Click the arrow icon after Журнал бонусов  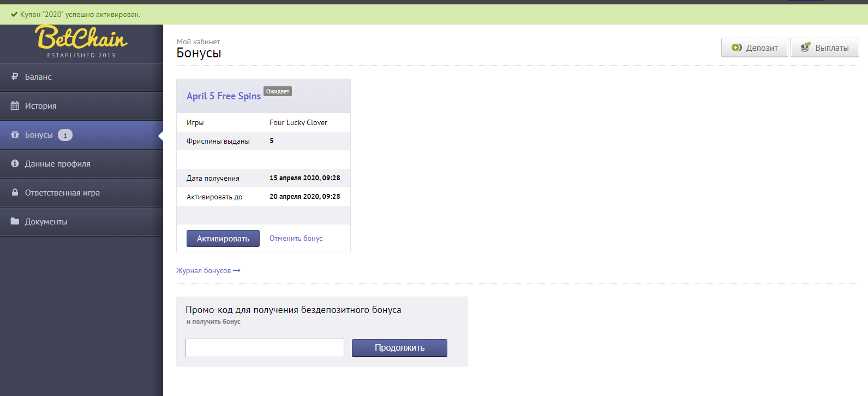(x=237, y=270)
